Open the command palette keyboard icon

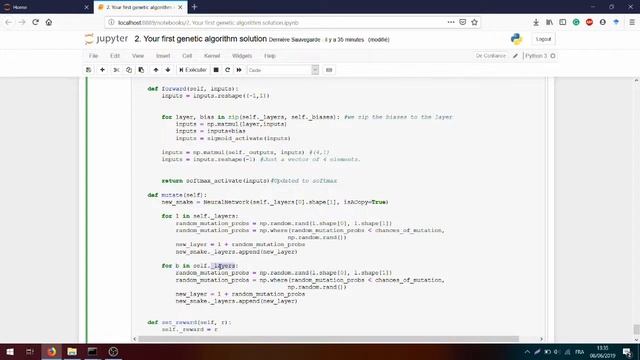pyautogui.click(x=329, y=70)
